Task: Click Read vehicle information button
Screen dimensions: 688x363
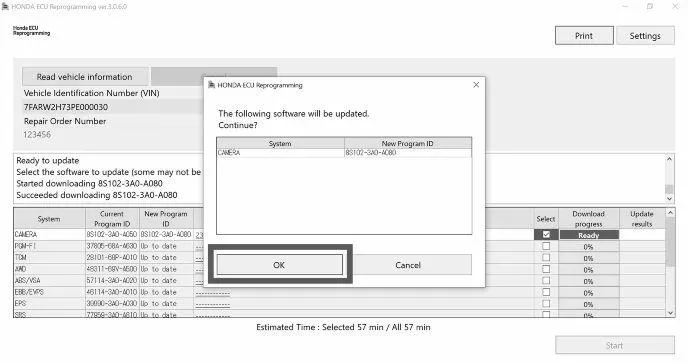Action: point(85,77)
